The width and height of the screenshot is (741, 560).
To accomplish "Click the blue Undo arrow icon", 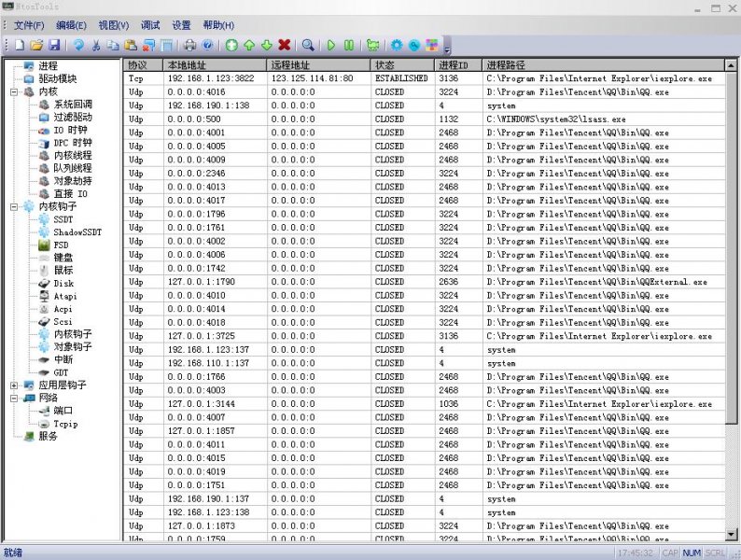I will (78, 46).
